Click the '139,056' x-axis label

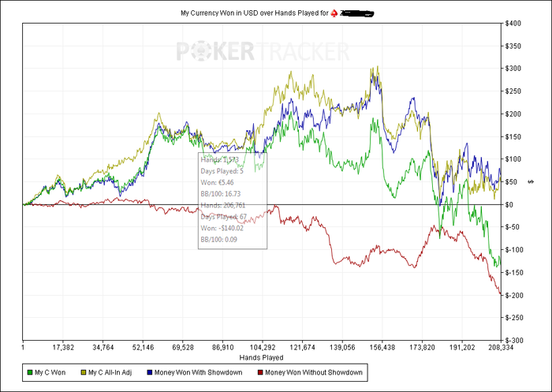342,348
